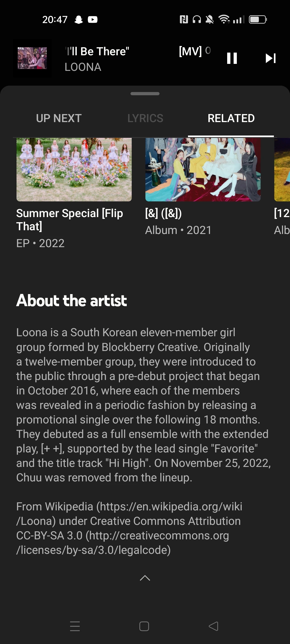290x644 pixels.
Task: Tap the panel drag handle bar
Action: point(145,94)
